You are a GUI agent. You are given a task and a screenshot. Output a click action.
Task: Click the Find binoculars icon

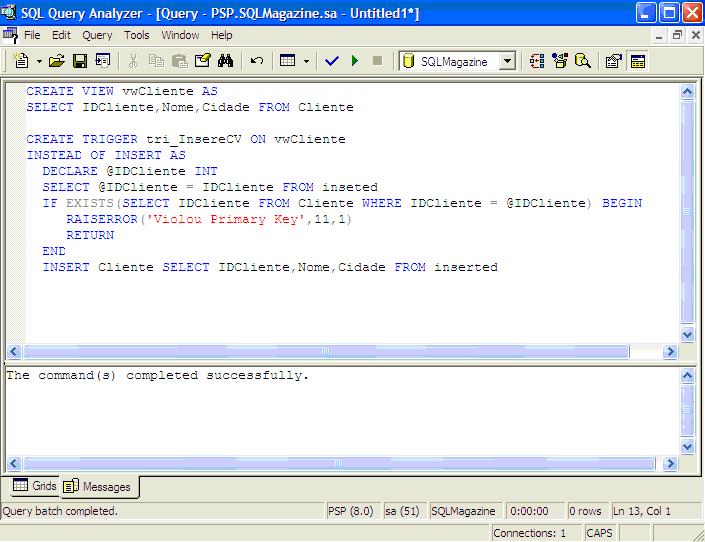[x=225, y=61]
